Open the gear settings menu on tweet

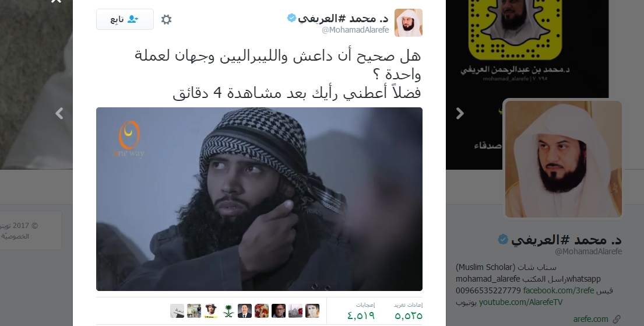click(166, 19)
